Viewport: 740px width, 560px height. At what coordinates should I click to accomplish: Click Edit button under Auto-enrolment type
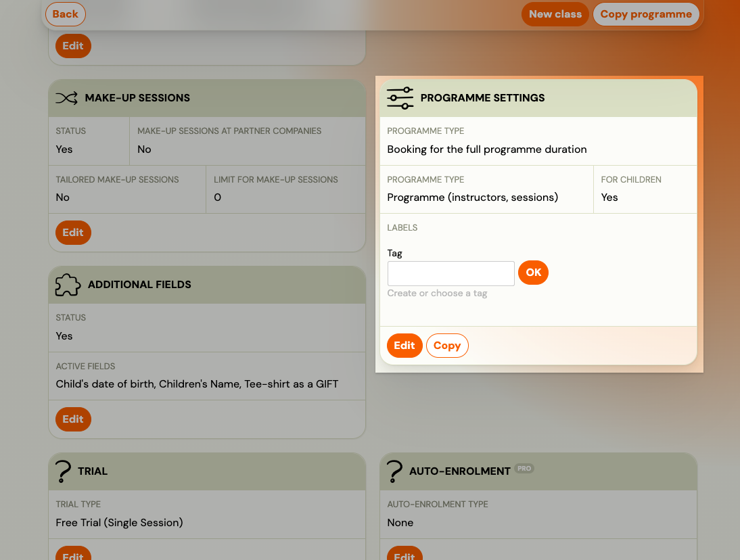(x=404, y=553)
